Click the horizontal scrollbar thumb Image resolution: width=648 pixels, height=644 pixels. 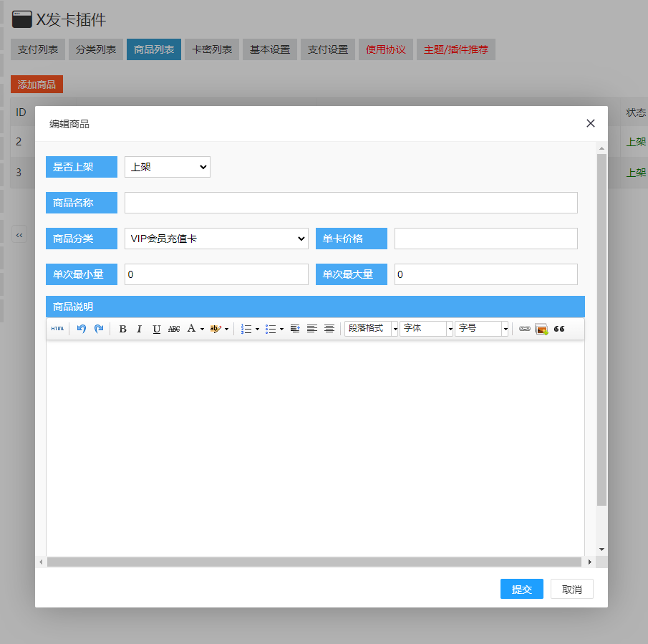(x=314, y=562)
